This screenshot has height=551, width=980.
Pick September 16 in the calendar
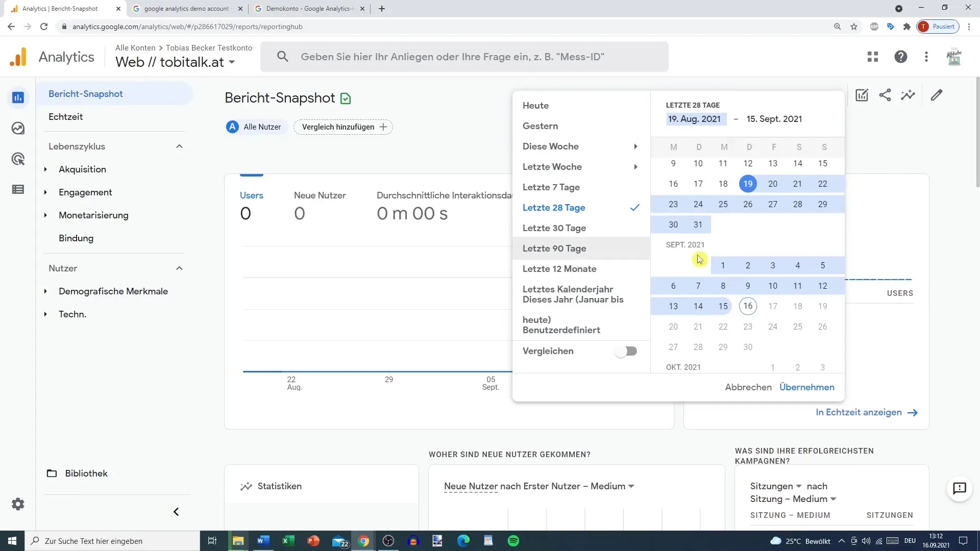(748, 306)
